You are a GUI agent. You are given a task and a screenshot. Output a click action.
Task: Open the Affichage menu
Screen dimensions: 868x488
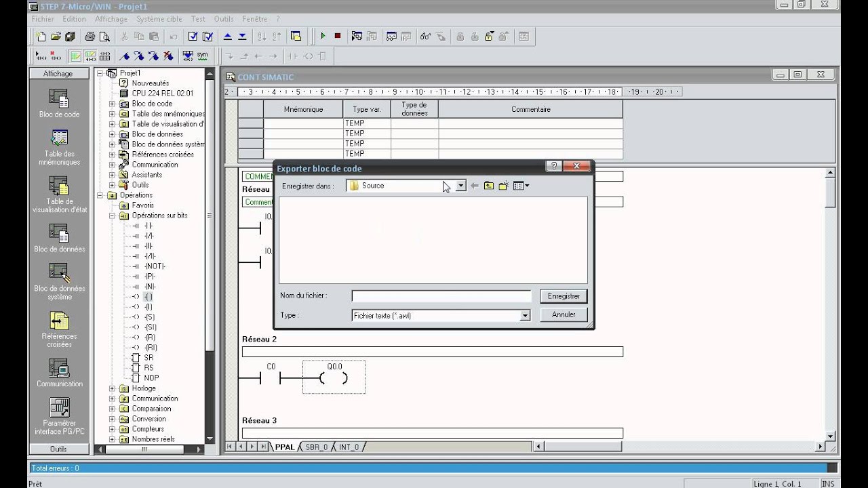pyautogui.click(x=111, y=19)
